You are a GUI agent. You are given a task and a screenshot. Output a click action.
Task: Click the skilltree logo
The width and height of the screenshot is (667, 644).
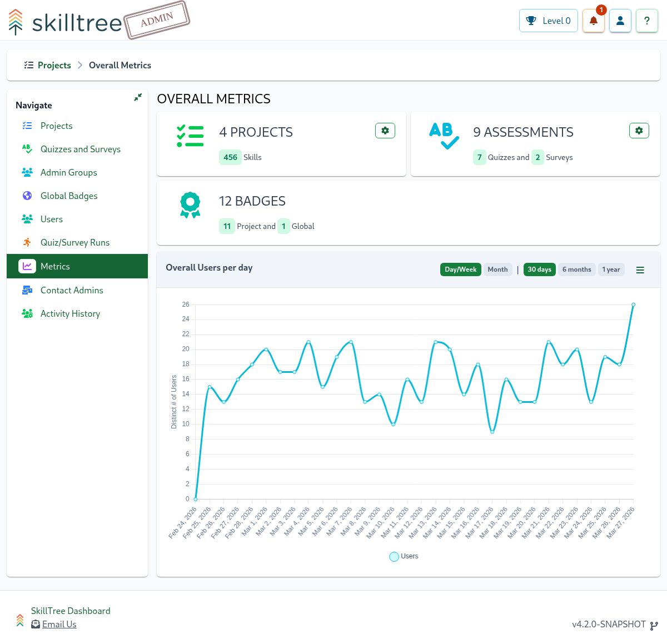[66, 22]
